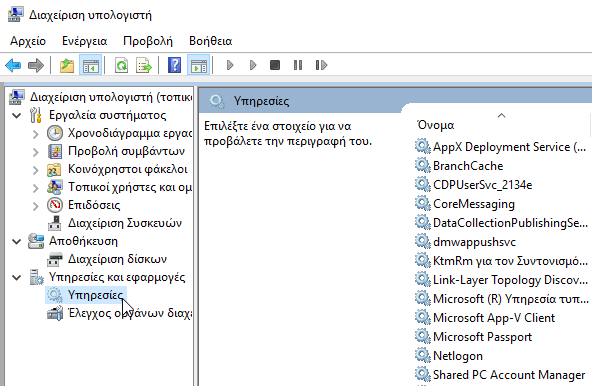Click the gear icon beside Microsoft Passport
This screenshot has width=592, height=386.
point(422,336)
